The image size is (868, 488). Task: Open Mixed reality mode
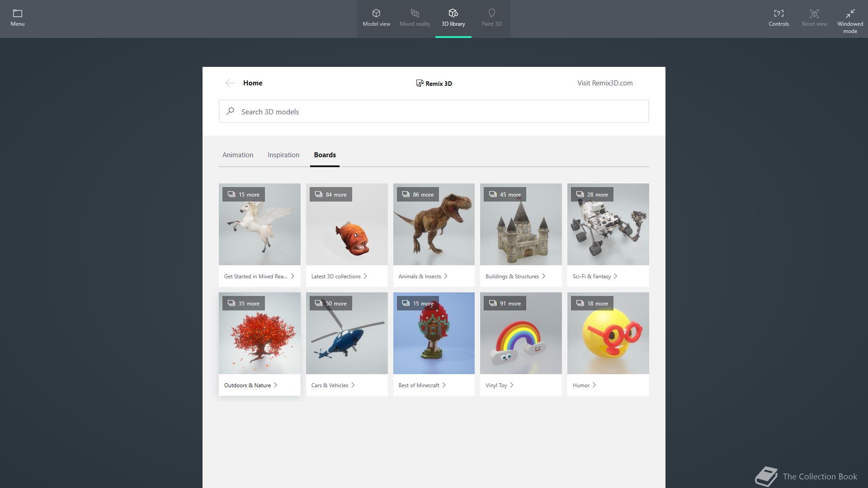coord(415,19)
